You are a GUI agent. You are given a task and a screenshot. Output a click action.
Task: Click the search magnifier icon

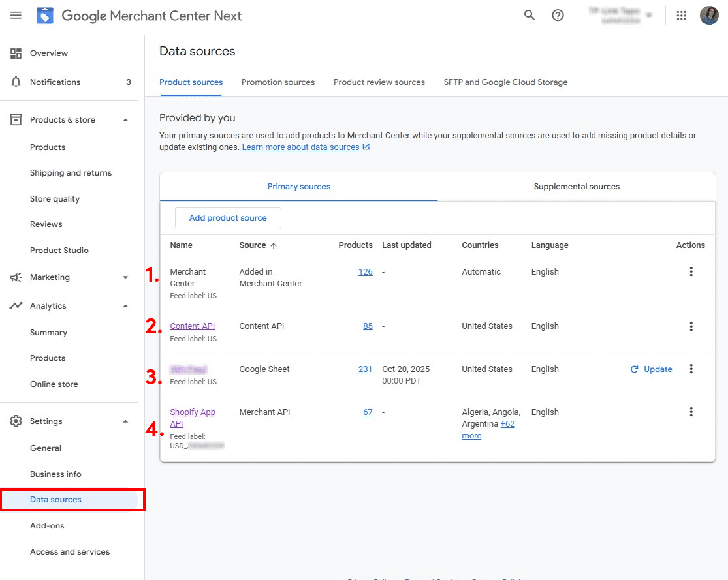529,15
